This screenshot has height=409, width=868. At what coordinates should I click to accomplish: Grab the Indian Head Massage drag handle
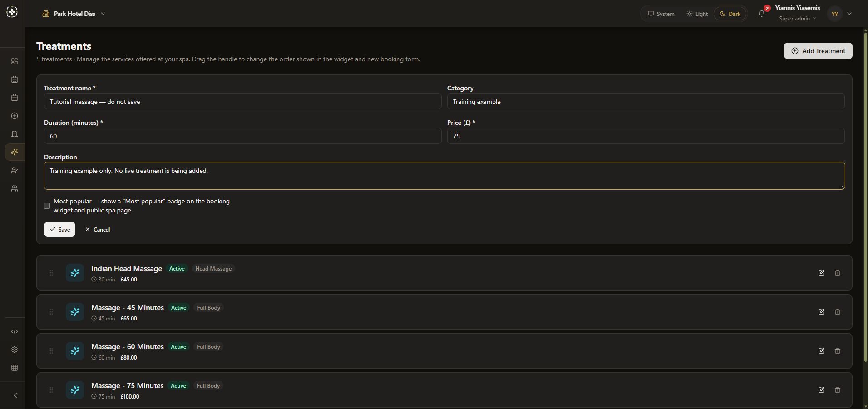click(x=51, y=273)
